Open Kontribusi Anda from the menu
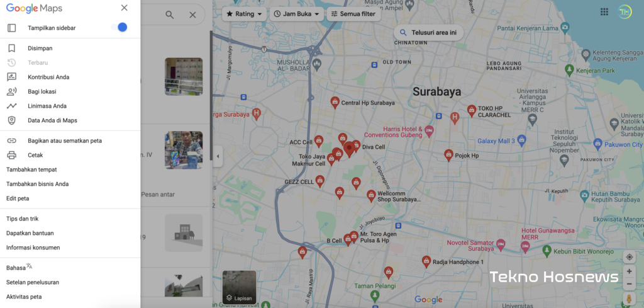 48,77
